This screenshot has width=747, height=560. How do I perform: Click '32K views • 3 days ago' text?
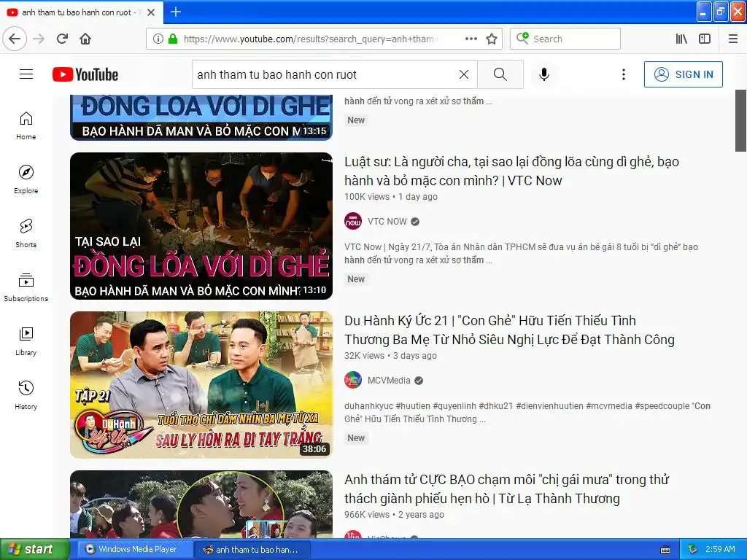[x=390, y=356]
